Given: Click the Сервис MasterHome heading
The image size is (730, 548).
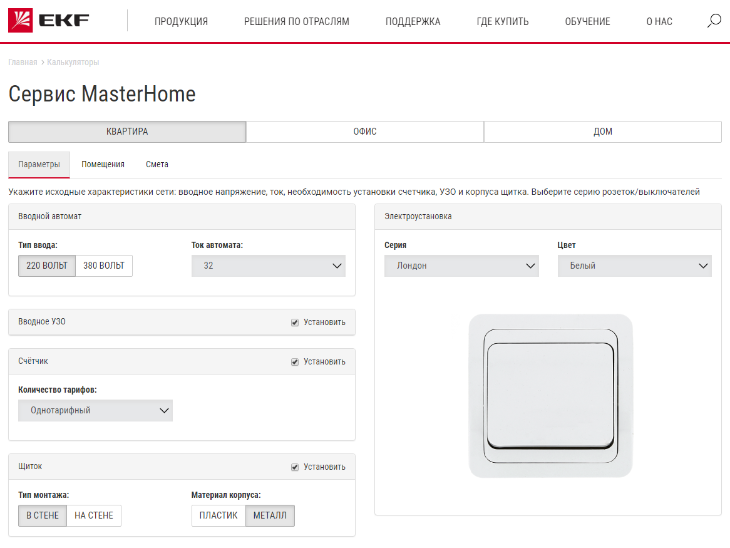Looking at the screenshot, I should (x=102, y=94).
